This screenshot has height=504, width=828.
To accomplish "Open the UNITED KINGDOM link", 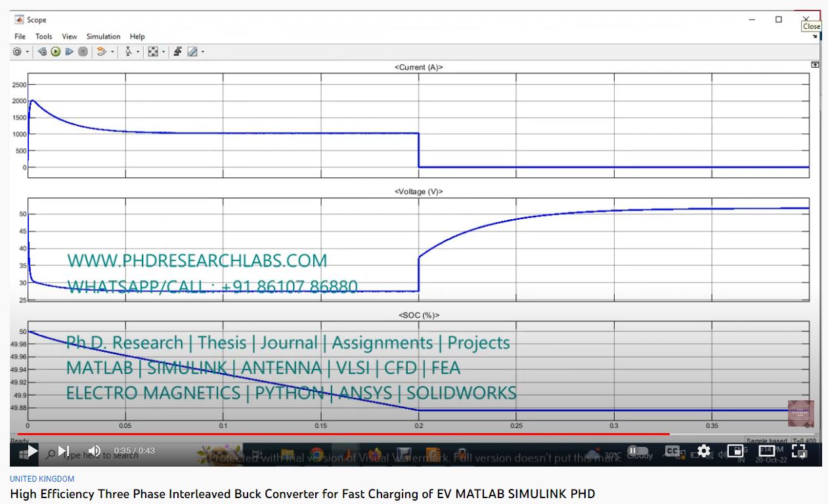I will coord(42,479).
